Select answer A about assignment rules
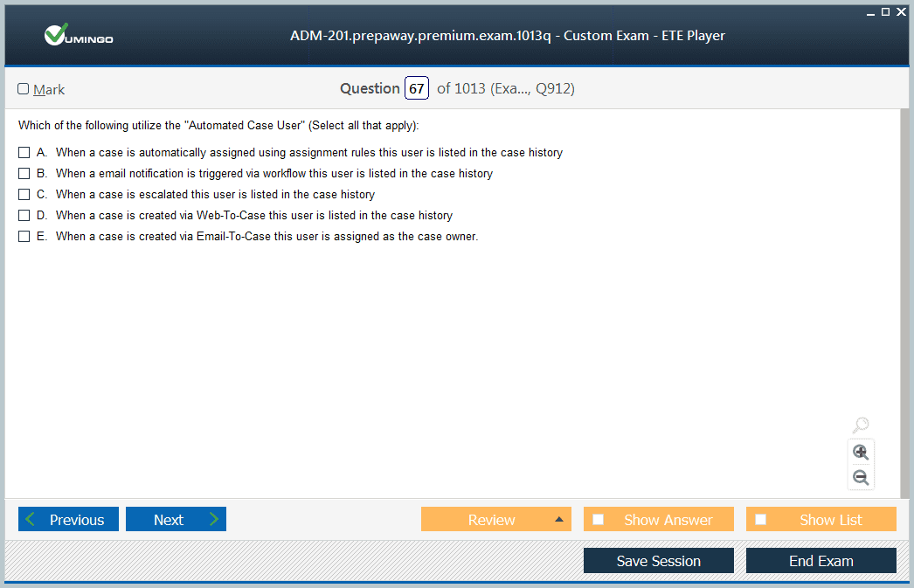Viewport: 914px width, 588px height. [x=24, y=153]
